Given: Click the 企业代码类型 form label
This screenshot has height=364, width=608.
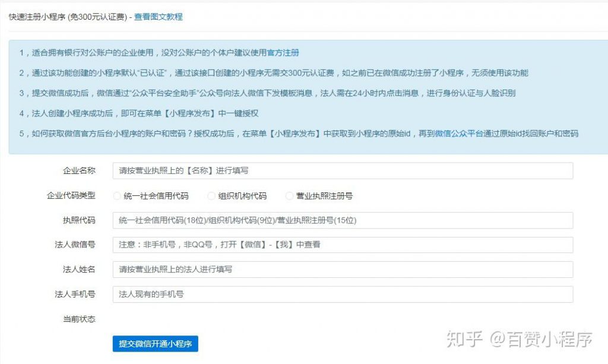Looking at the screenshot, I should (x=71, y=195).
